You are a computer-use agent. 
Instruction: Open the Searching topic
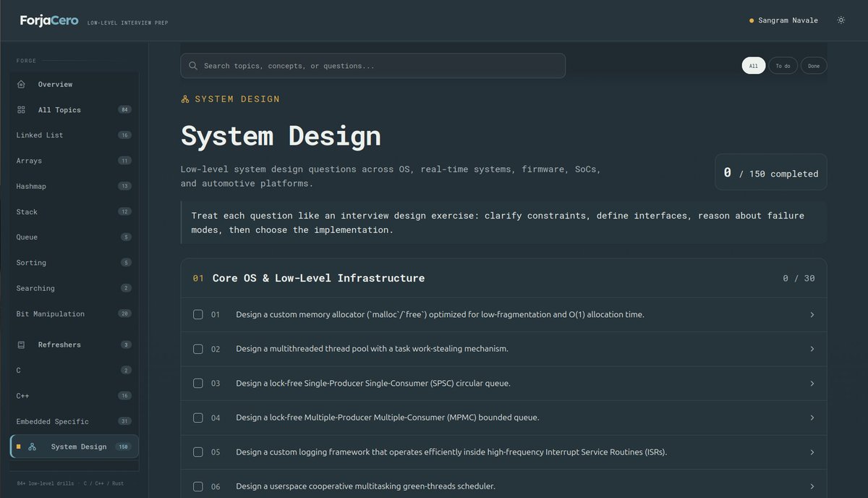tap(74, 288)
